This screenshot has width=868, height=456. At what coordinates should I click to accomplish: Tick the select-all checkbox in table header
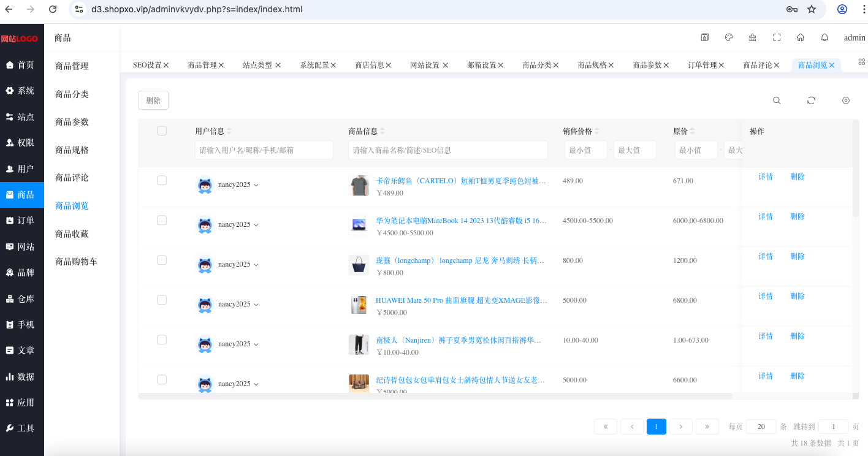pos(162,131)
